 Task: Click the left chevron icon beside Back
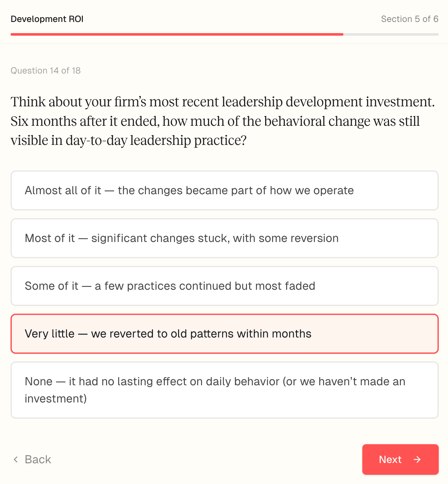(16, 459)
